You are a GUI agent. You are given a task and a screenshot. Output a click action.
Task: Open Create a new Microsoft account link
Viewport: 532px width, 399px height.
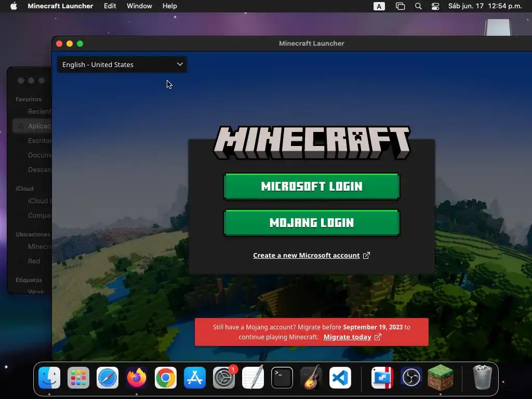click(x=307, y=256)
